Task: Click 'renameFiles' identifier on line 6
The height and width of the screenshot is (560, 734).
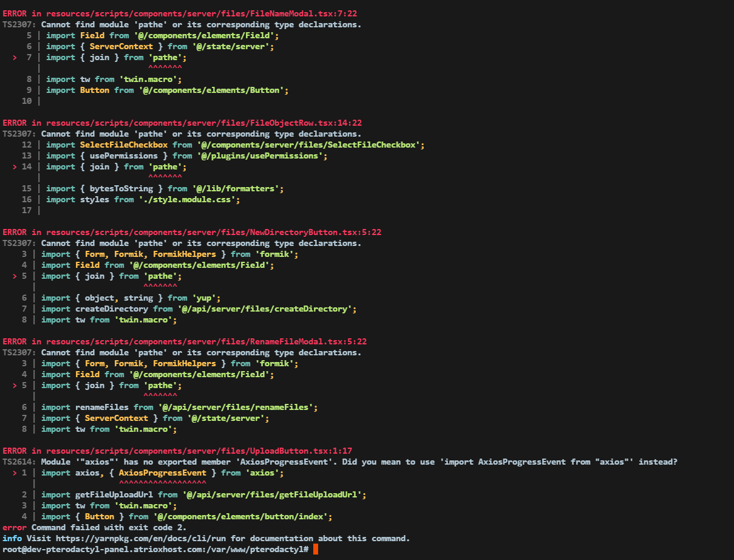Action: [102, 407]
